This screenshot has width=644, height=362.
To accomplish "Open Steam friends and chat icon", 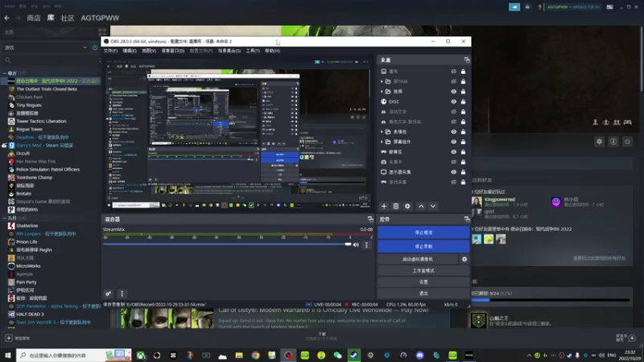I will 632,338.
